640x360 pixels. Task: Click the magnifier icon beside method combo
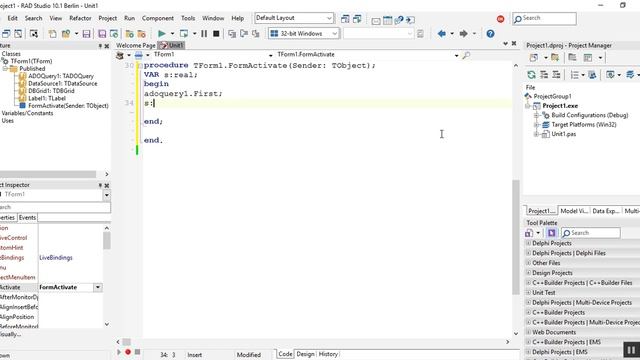[466, 55]
